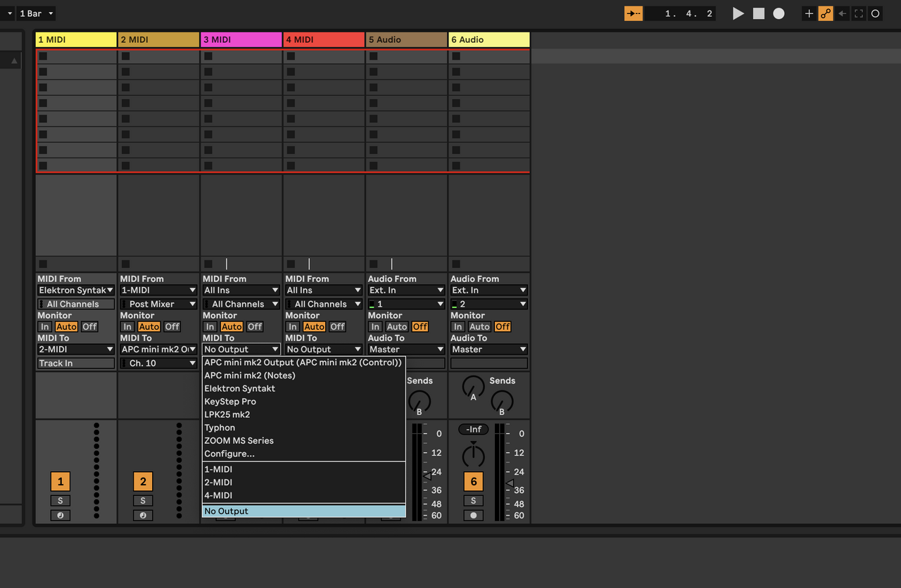Select the 5 Audio track header
Screen dimensions: 901x588
[x=407, y=39]
